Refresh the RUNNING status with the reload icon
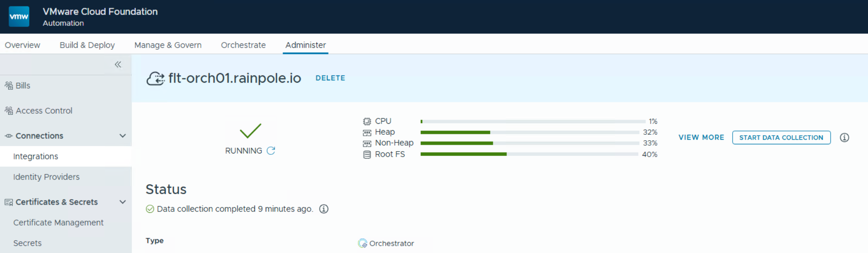Screen dimensions: 868x253 271,151
